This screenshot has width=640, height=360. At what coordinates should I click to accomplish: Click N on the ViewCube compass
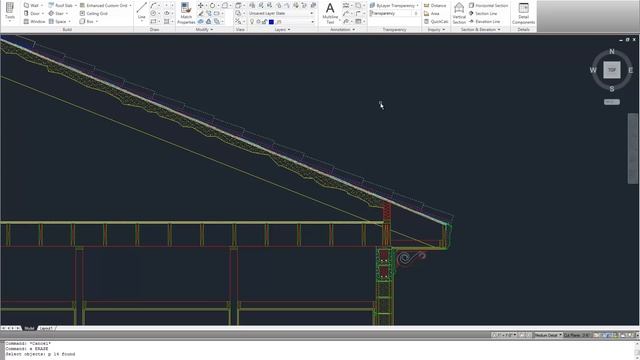(x=611, y=51)
